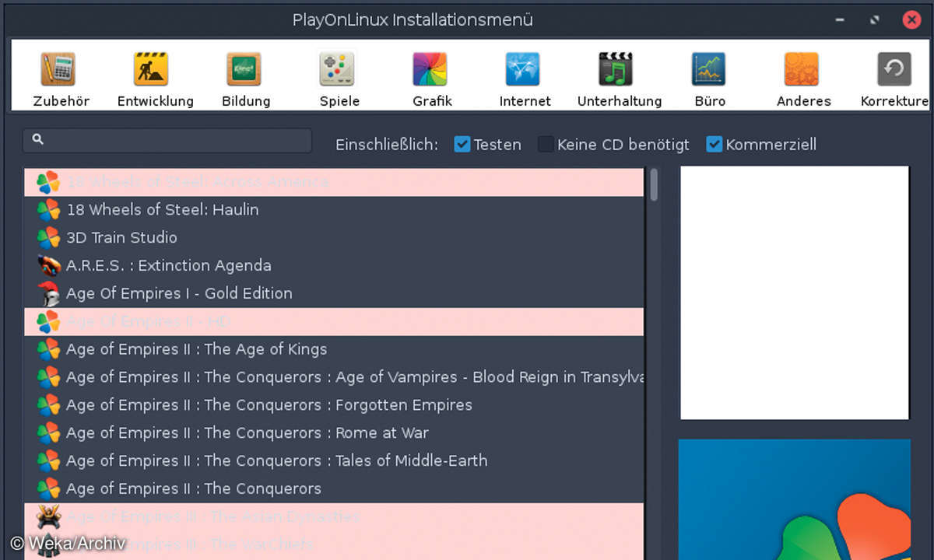Select The Conquerors : Rome at War
Screen dimensions: 934x560
pyautogui.click(x=334, y=433)
